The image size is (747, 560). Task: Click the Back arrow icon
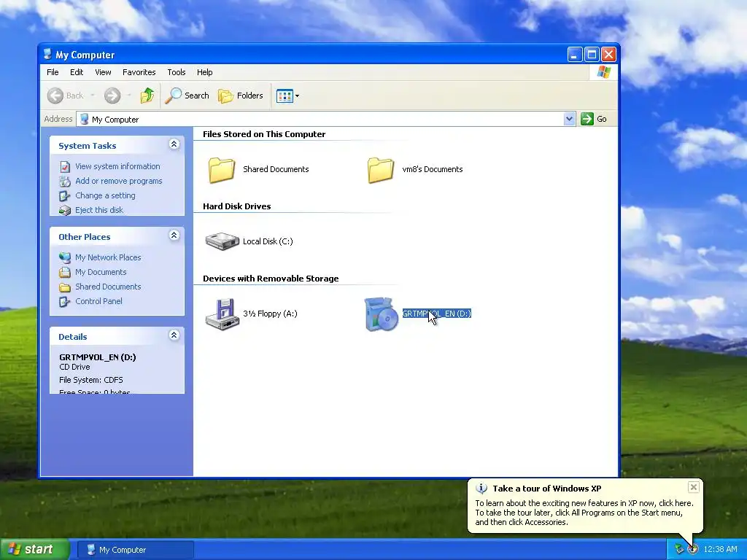pos(55,96)
